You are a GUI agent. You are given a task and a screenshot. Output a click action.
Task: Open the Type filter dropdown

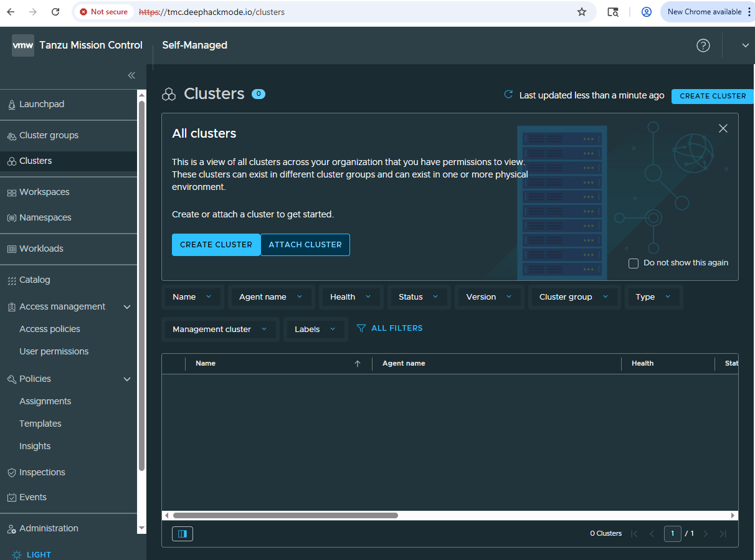[x=653, y=297]
